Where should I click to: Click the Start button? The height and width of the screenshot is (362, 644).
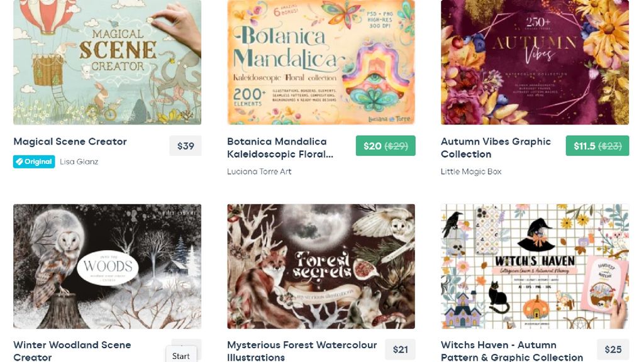click(x=180, y=354)
